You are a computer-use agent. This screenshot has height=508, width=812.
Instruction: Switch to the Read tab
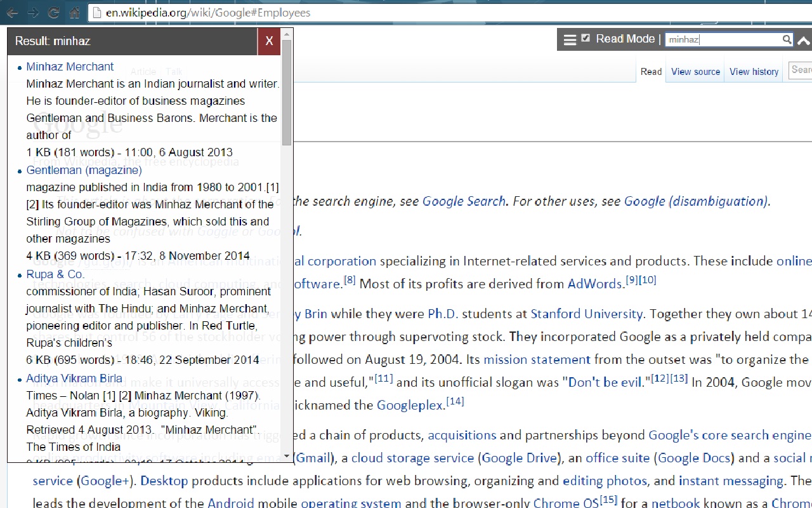click(651, 72)
